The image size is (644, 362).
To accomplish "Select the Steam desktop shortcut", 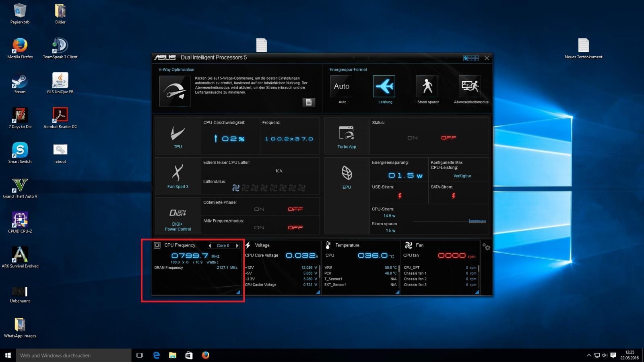I will (x=20, y=83).
